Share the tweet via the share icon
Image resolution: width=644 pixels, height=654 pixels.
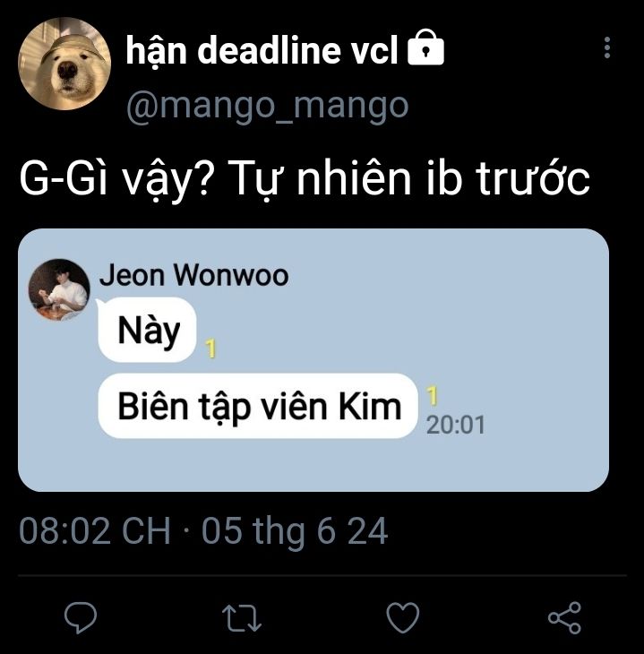[564, 617]
